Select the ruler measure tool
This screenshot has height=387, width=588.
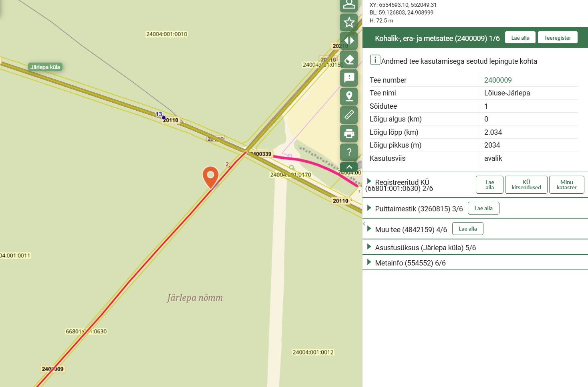tap(349, 115)
